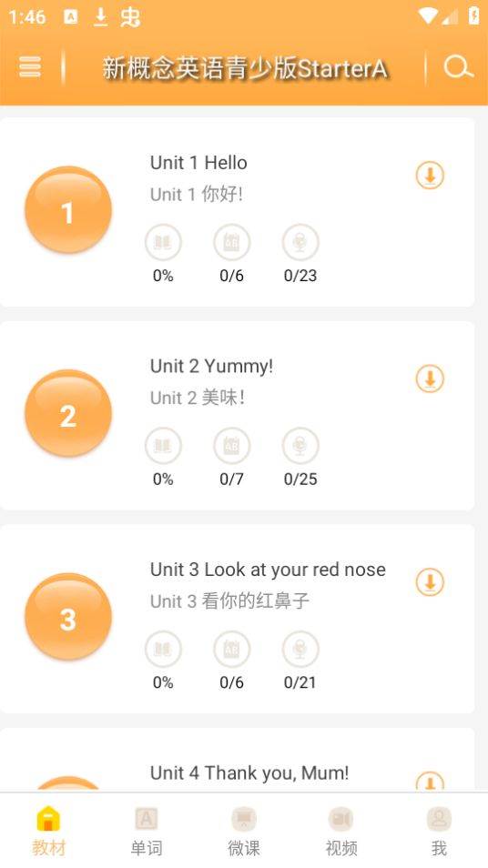Viewport: 488px width, 868px height.
Task: Download Unit 1 Hello content
Action: pyautogui.click(x=430, y=176)
